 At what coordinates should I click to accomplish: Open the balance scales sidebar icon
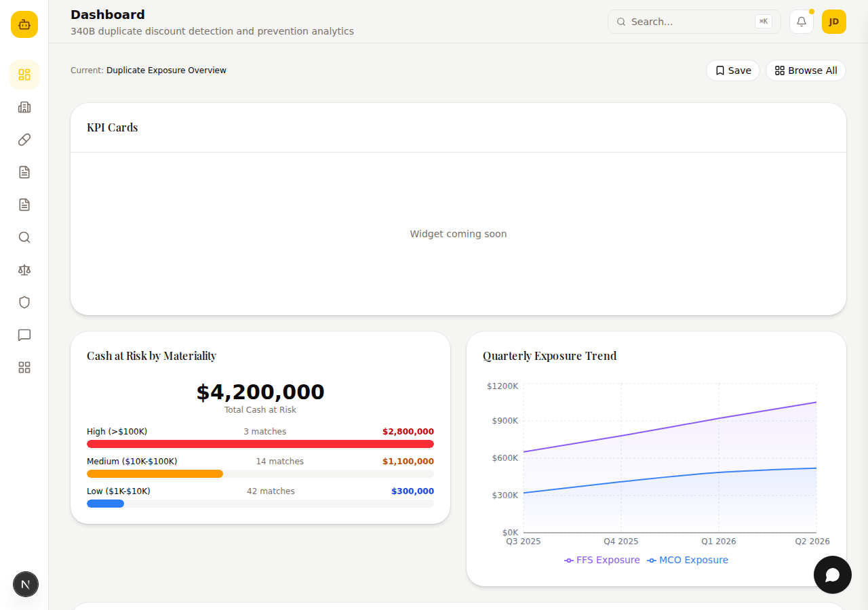point(24,270)
